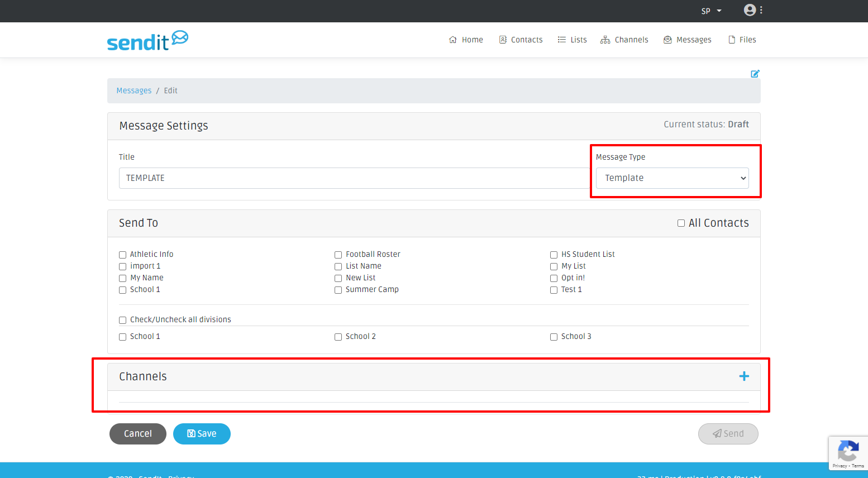Enable the All Contacts checkbox

point(681,223)
